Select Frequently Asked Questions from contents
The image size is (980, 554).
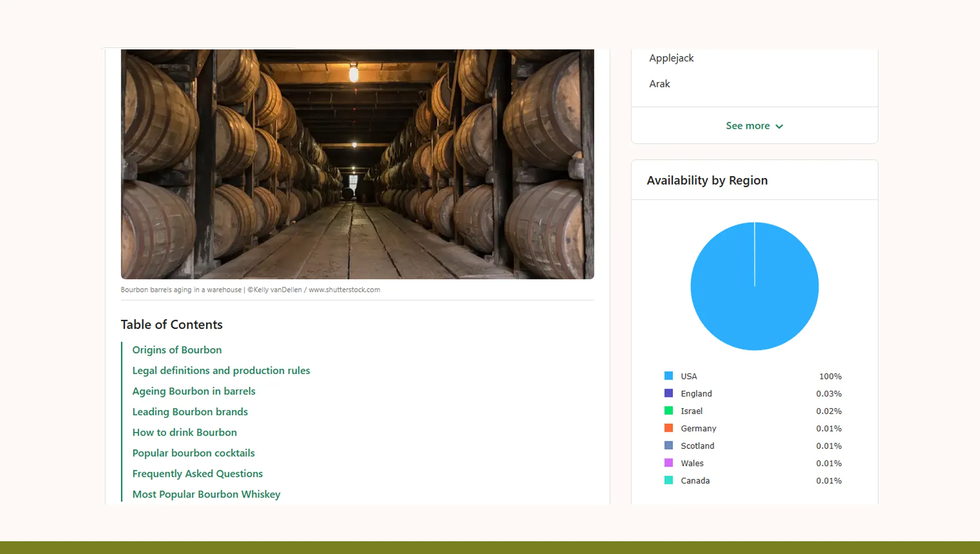click(197, 473)
